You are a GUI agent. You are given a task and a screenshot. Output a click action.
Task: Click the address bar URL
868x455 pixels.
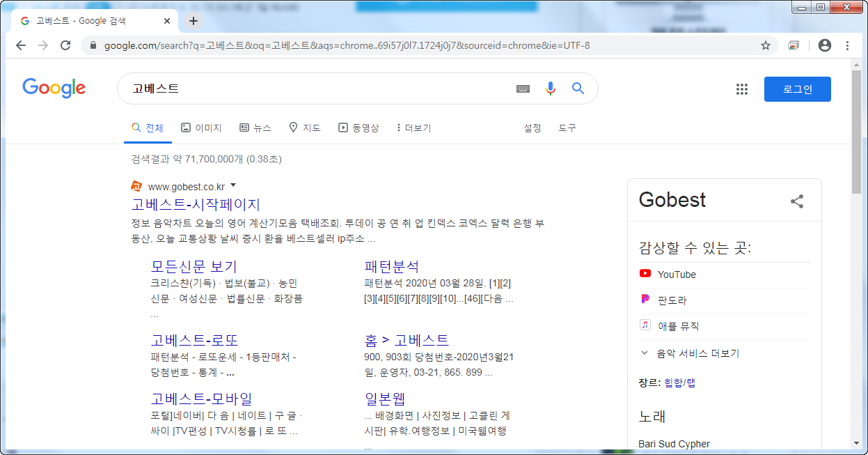347,45
